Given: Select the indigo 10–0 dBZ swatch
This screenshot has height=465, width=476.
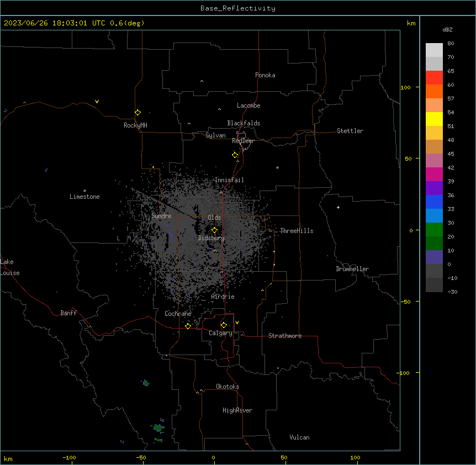Looking at the screenshot, I should click(434, 257).
